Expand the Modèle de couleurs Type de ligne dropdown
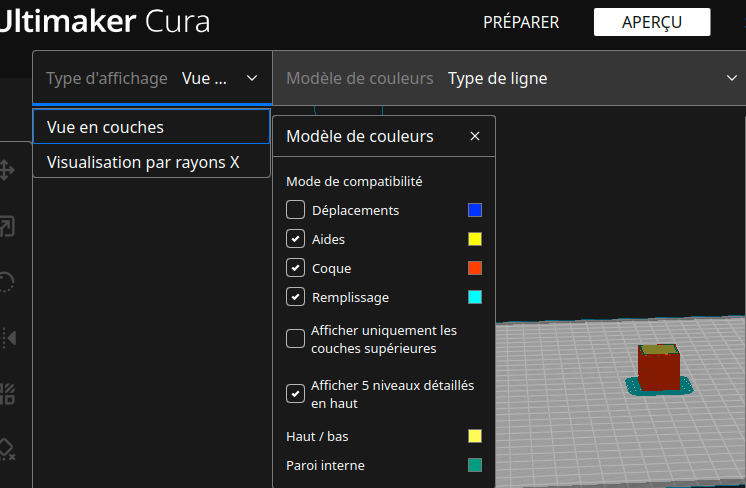 (509, 78)
